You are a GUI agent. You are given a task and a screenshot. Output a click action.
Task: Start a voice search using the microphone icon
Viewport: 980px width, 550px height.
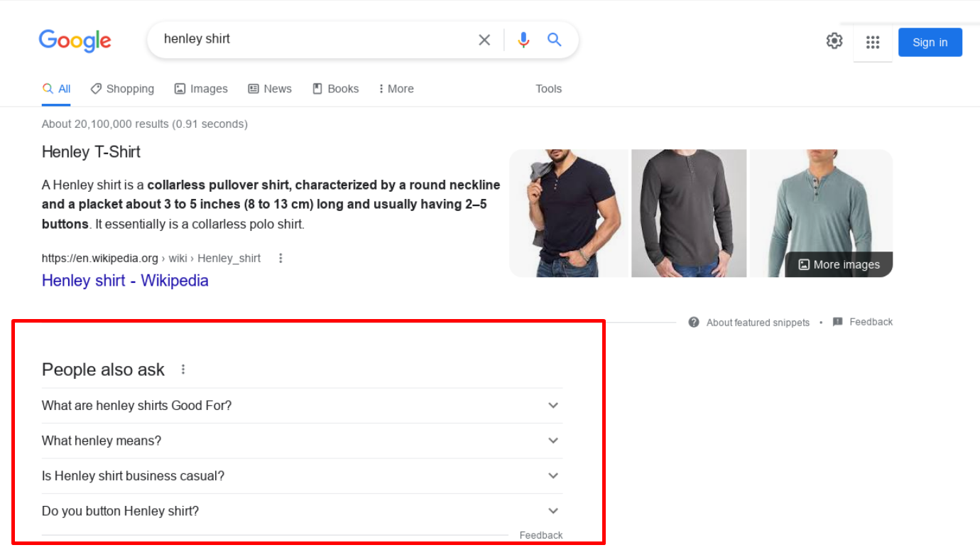pyautogui.click(x=523, y=40)
